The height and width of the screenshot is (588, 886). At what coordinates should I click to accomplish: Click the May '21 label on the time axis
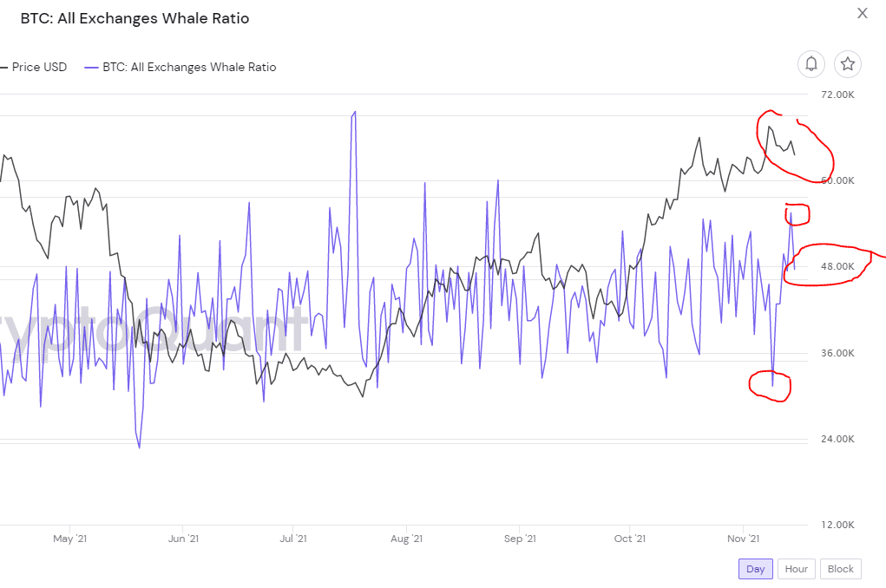click(x=70, y=539)
